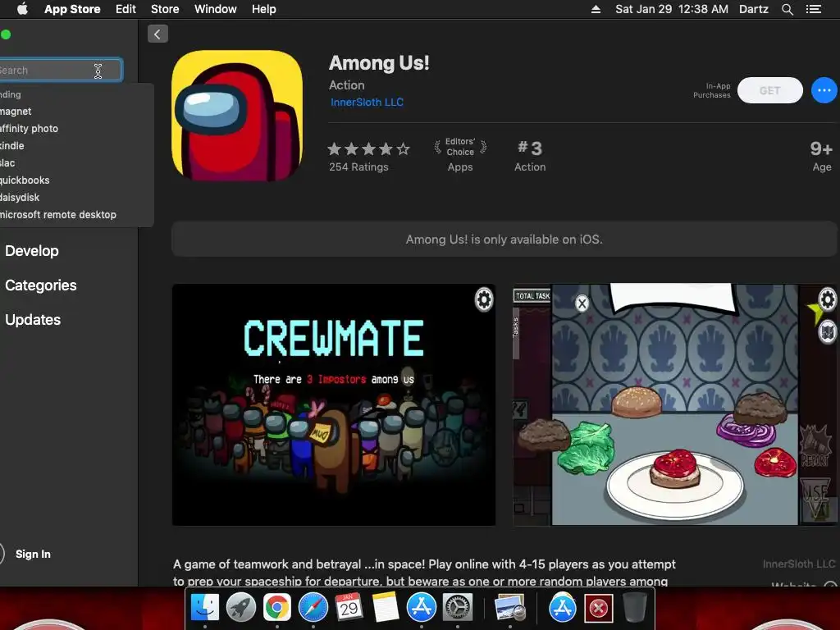
Task: Open the burger task screenshot thumbnail
Action: pyautogui.click(x=676, y=405)
